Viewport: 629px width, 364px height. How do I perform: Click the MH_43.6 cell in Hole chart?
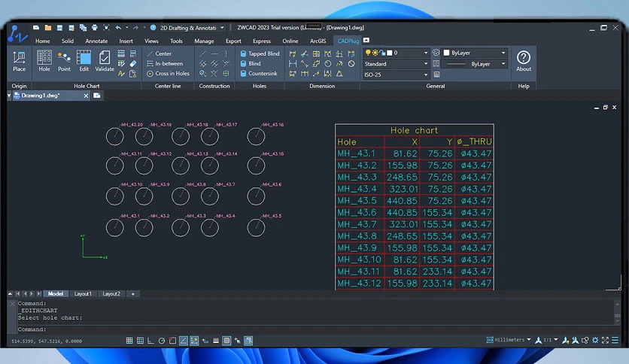(x=360, y=213)
